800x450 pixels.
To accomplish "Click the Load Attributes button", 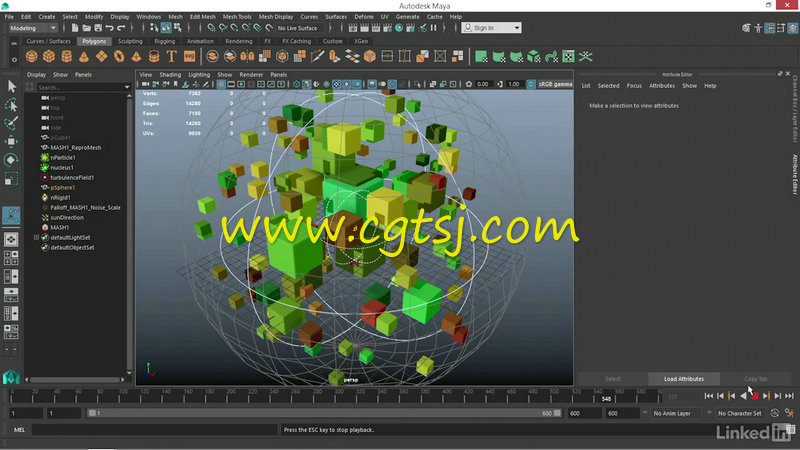I will coord(684,379).
